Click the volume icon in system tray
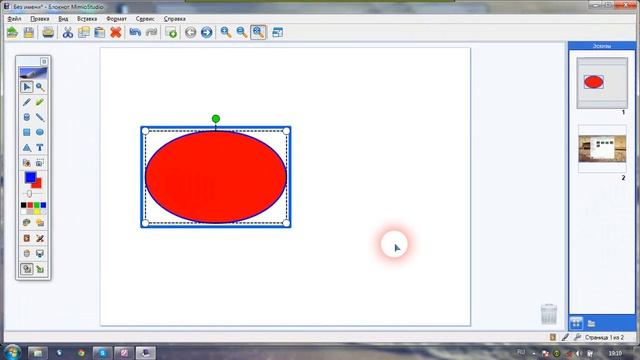This screenshot has width=640, height=360. [579, 353]
